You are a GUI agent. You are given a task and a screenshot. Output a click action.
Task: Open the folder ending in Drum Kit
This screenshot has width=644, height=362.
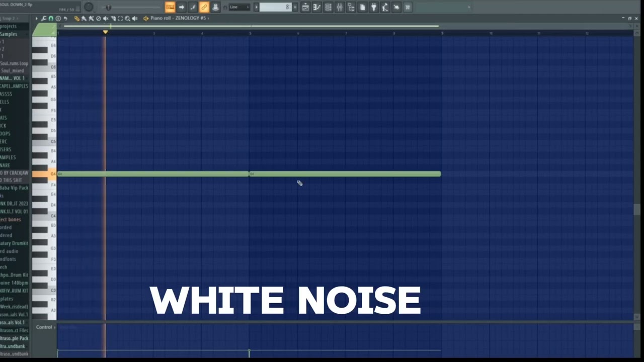point(14,275)
